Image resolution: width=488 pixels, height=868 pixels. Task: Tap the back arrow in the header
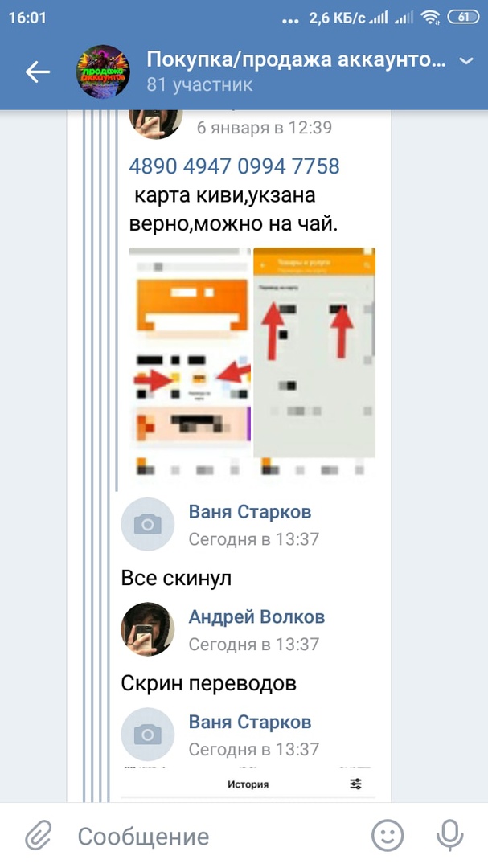pyautogui.click(x=38, y=72)
